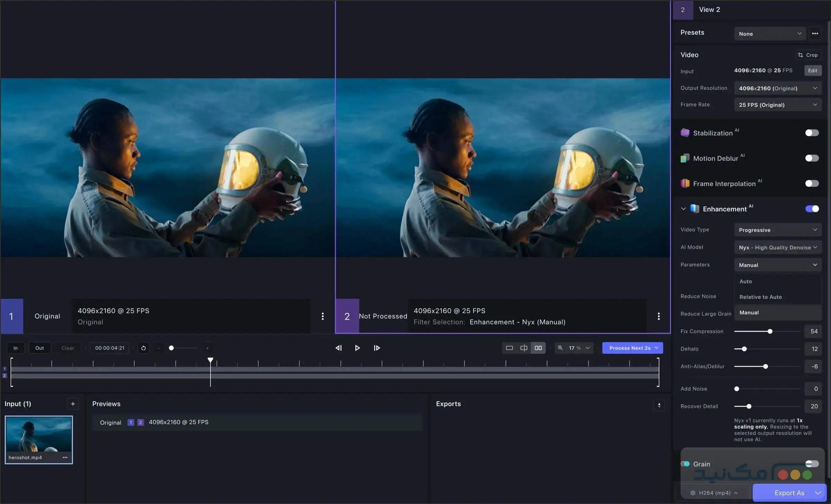Collapse the Enhancement section chevron
This screenshot has height=504, width=831.
(x=683, y=208)
